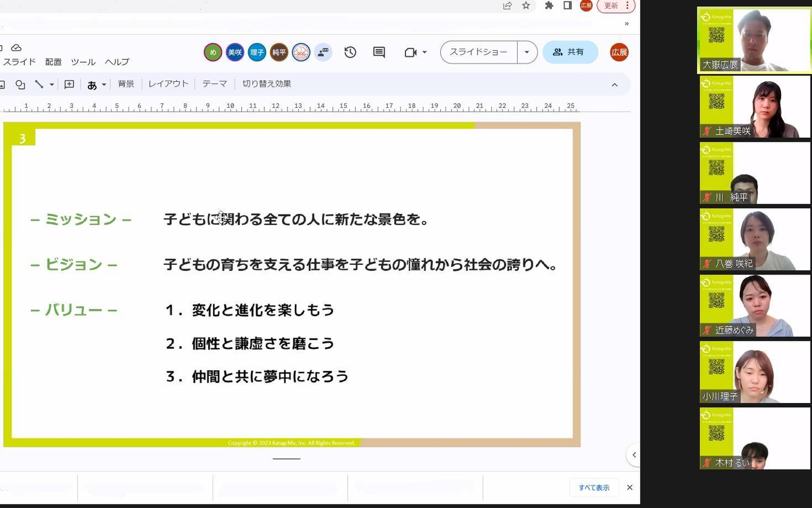Open the ツール menu
Image resolution: width=812 pixels, height=508 pixels.
[x=83, y=62]
